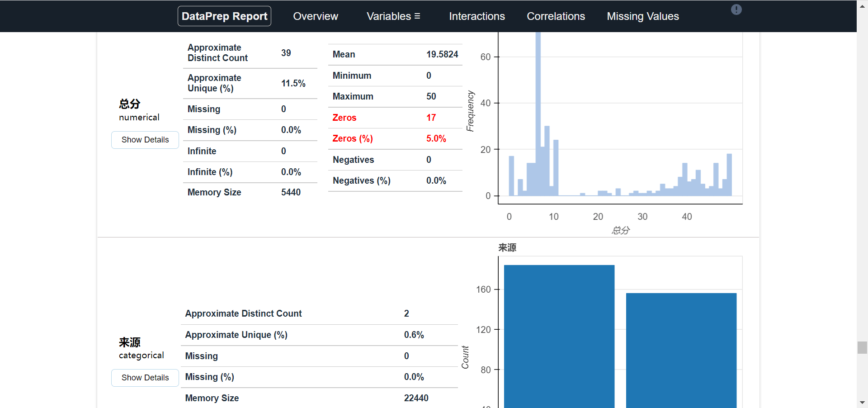This screenshot has width=868, height=408.
Task: Click the histogram bar at value zero
Action: click(x=511, y=176)
